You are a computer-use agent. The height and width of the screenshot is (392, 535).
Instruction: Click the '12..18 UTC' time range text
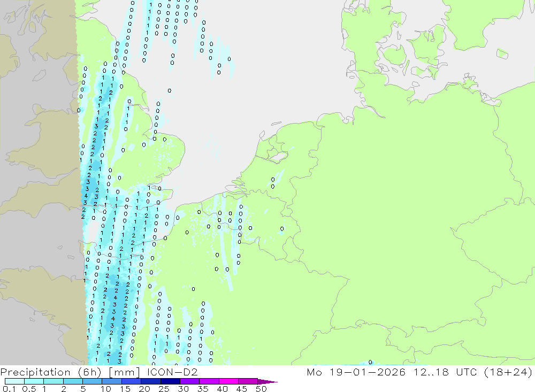(445, 372)
